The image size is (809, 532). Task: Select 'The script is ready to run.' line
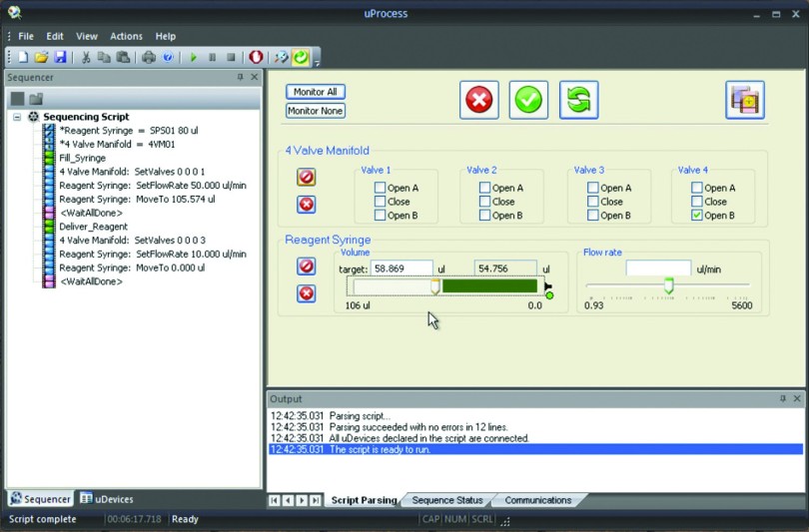(535, 449)
